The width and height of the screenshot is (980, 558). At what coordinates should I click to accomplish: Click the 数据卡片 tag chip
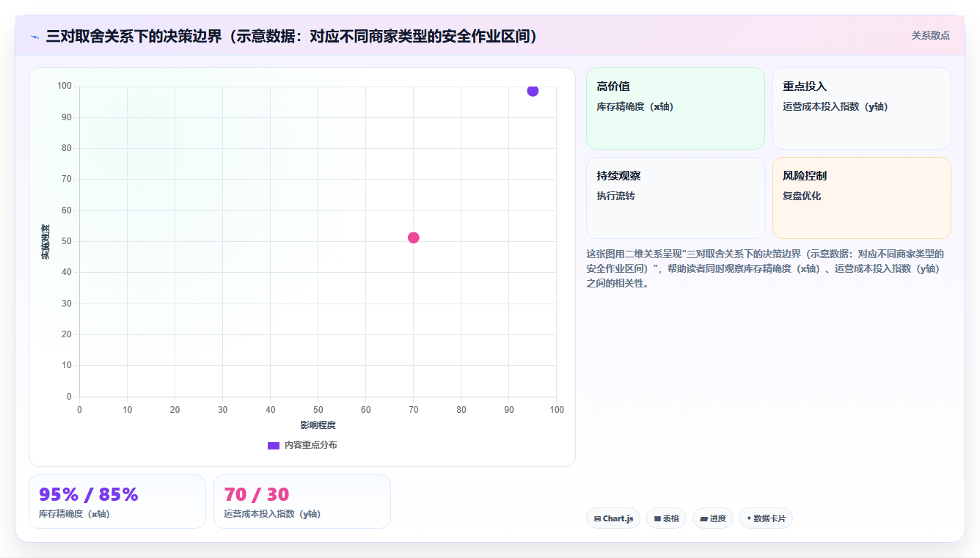tap(766, 518)
